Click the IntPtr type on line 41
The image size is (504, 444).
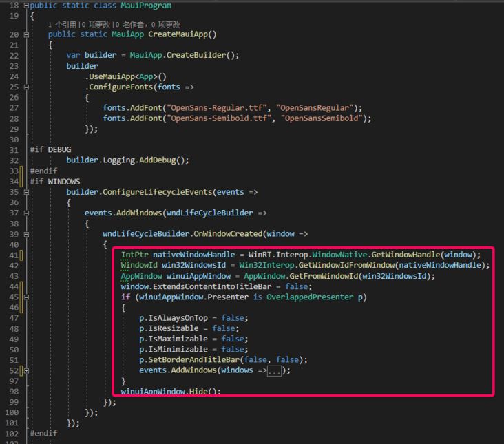[134, 255]
